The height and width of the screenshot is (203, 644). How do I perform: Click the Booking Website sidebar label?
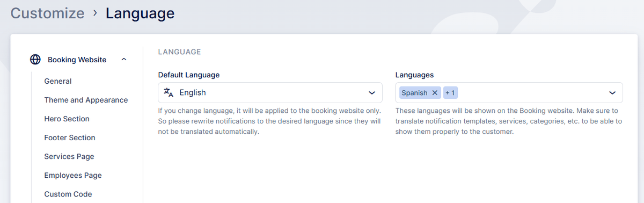pos(77,60)
